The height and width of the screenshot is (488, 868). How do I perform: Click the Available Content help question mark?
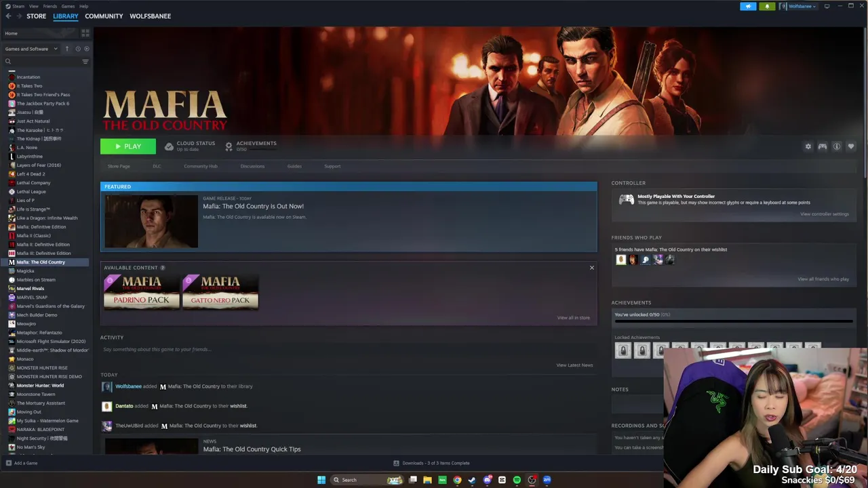pyautogui.click(x=163, y=268)
